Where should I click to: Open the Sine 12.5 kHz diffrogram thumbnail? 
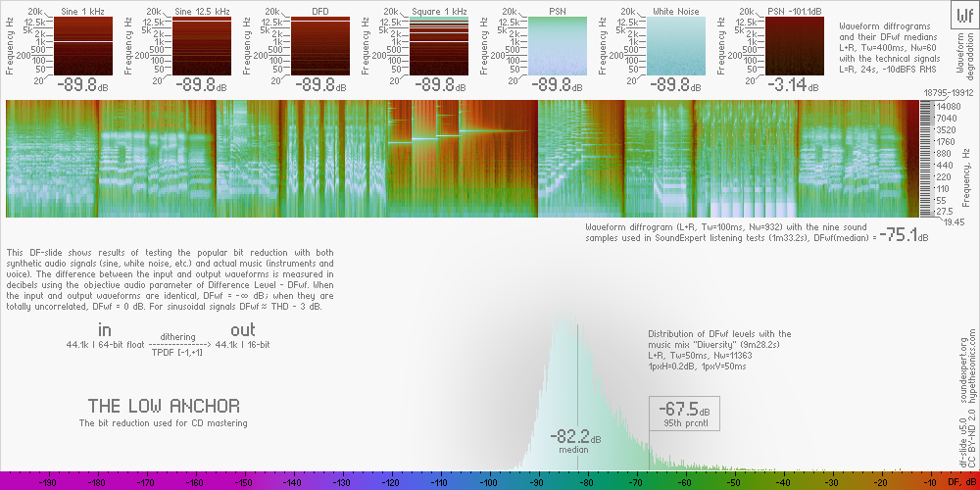coord(201,46)
